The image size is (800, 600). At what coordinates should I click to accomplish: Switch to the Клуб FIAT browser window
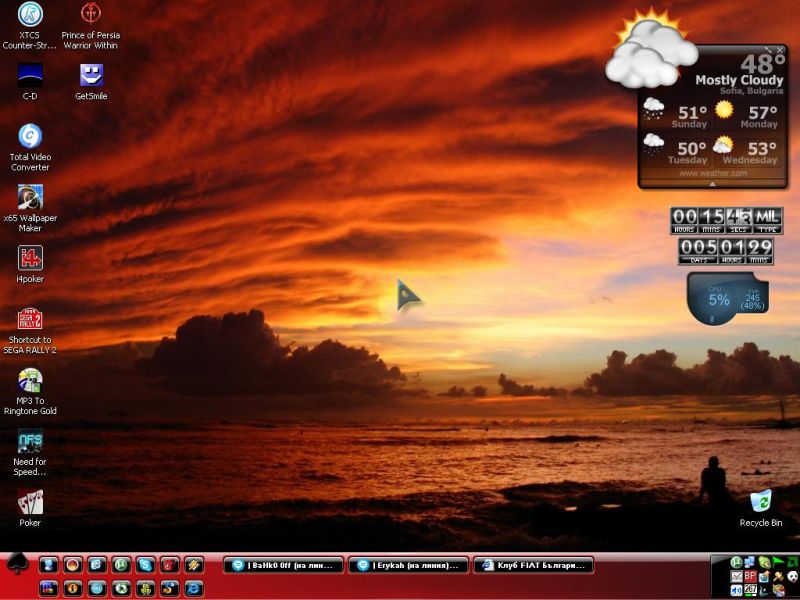(x=533, y=565)
